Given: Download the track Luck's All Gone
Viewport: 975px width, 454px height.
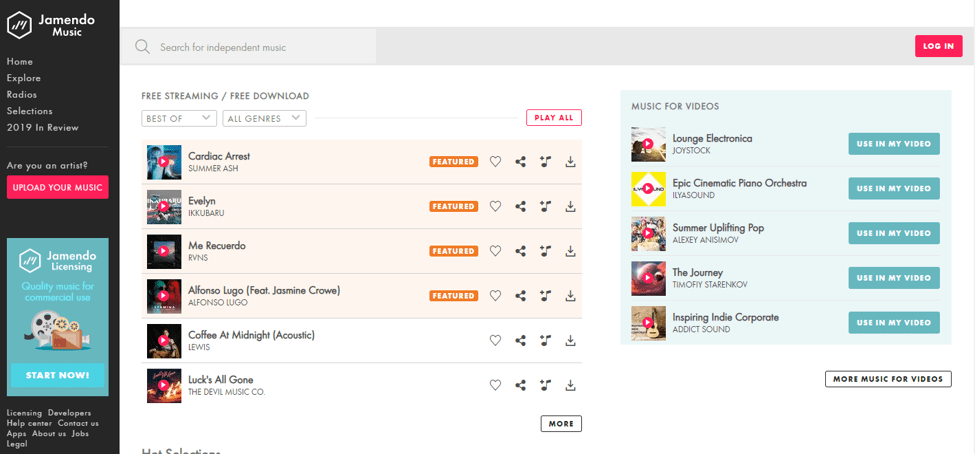Looking at the screenshot, I should point(570,386).
